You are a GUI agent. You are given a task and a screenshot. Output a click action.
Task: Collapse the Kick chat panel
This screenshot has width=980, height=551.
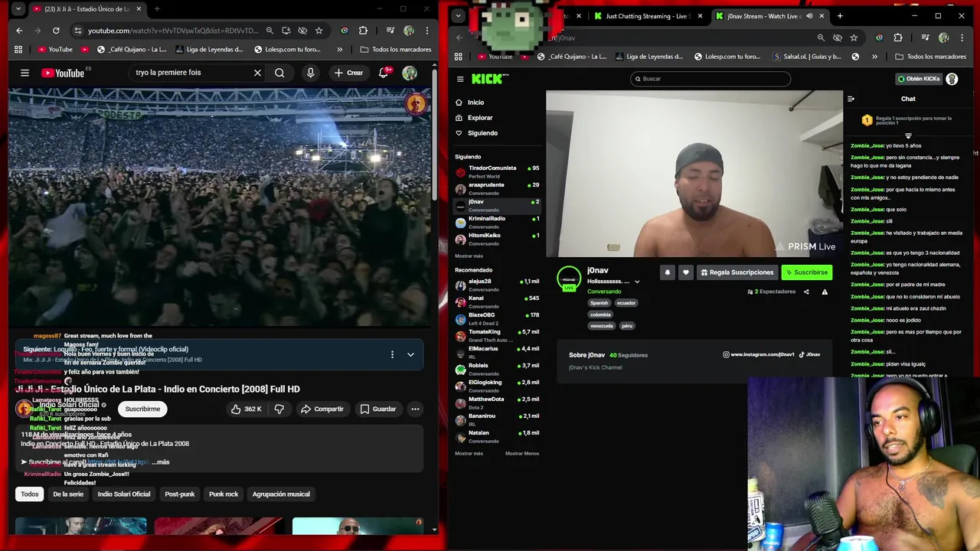click(851, 99)
